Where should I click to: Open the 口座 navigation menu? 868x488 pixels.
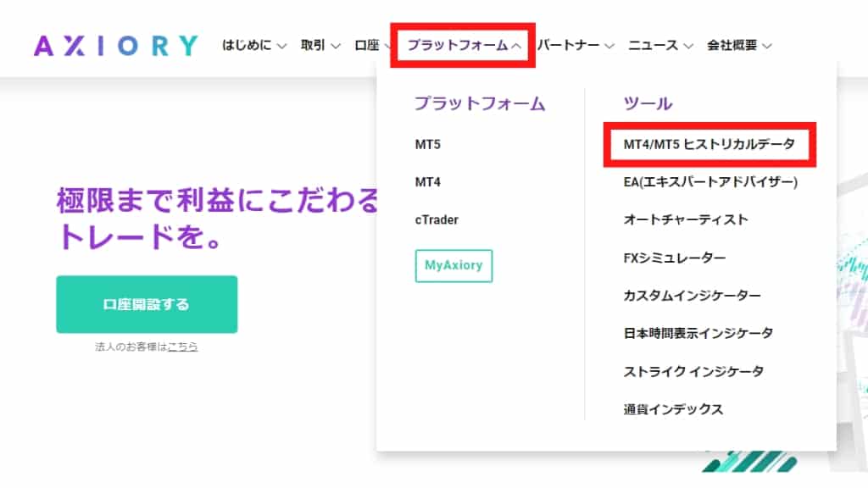click(372, 46)
